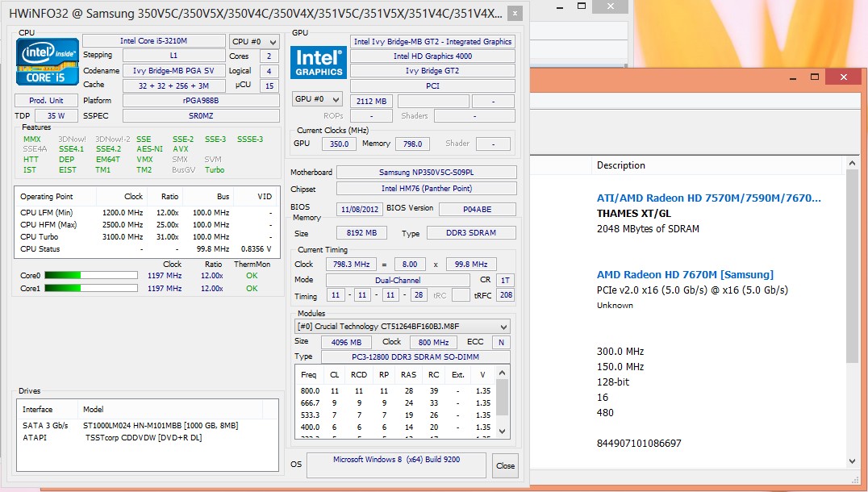Click the rPGA988B platform field
This screenshot has height=492, width=868.
tap(201, 101)
